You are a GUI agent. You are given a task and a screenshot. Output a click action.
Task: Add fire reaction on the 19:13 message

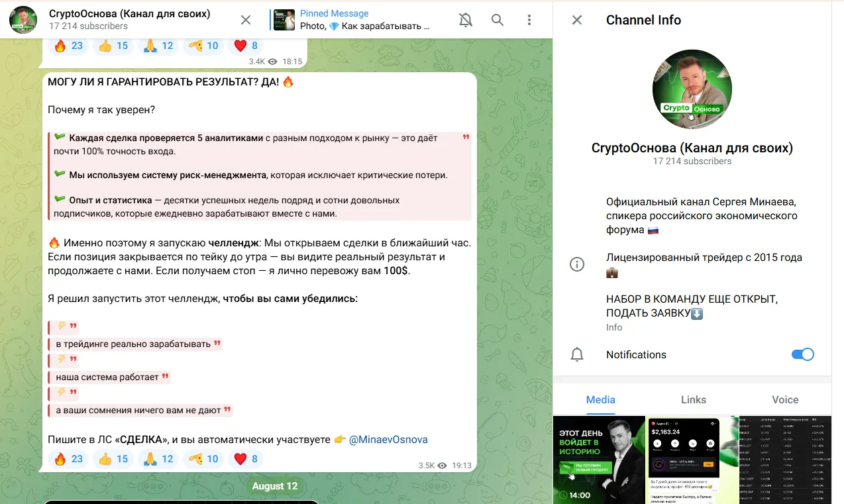68,458
